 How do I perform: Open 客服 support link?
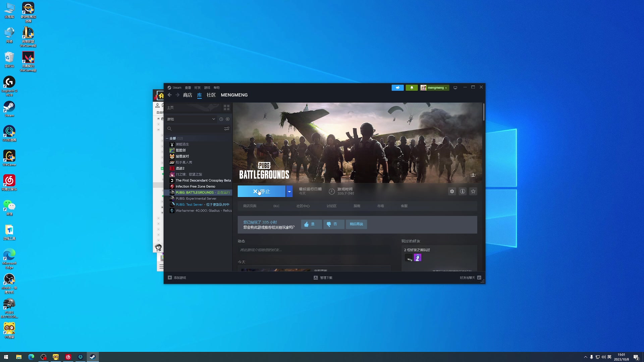(x=404, y=206)
